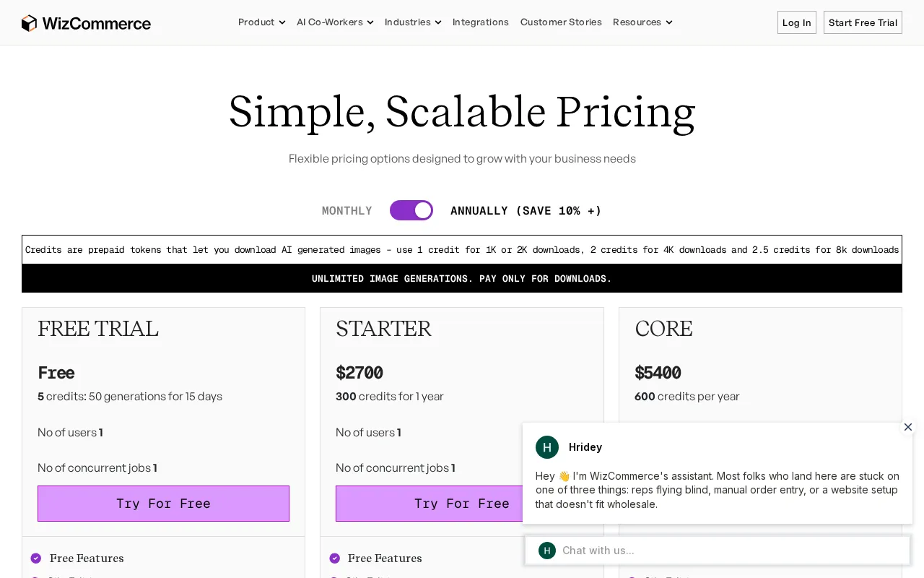
Task: Click the STARTER plan heading
Action: tap(383, 329)
